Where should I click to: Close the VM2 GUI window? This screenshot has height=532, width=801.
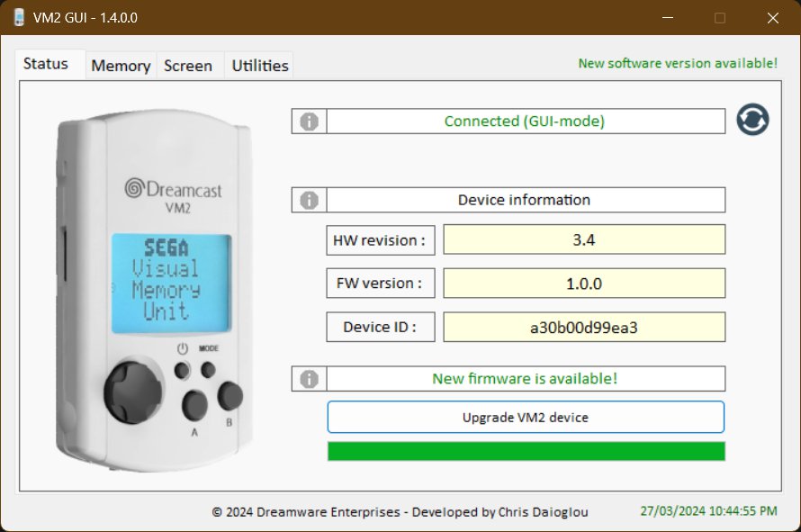click(x=773, y=18)
